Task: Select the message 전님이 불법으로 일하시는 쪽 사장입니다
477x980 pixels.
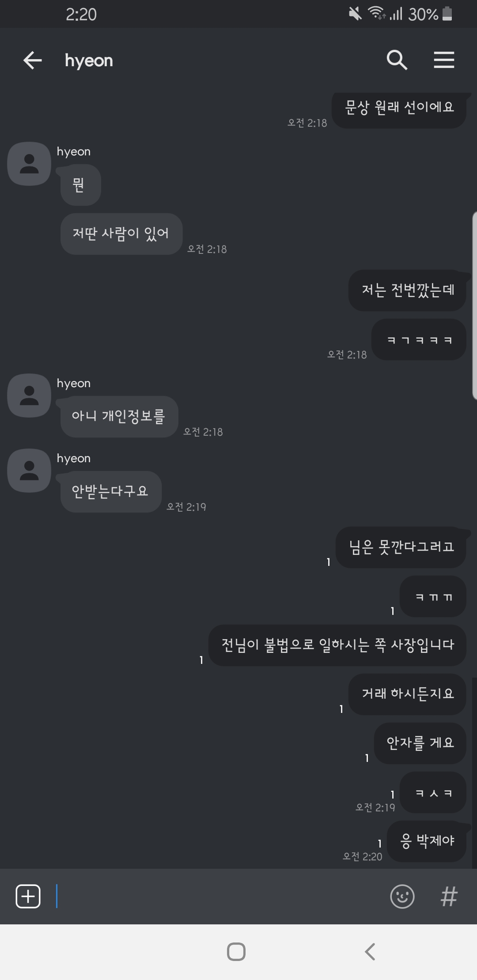Action: tap(337, 645)
